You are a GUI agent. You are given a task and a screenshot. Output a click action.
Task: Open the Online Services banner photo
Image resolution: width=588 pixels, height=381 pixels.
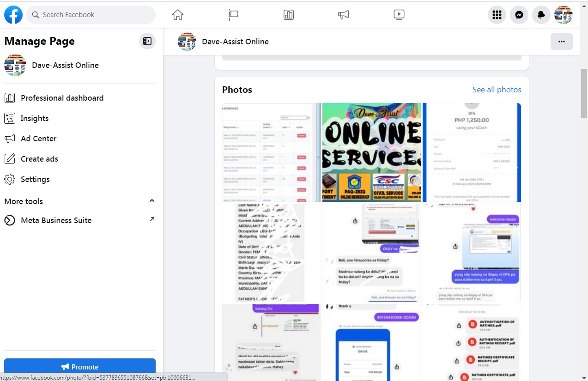371,152
